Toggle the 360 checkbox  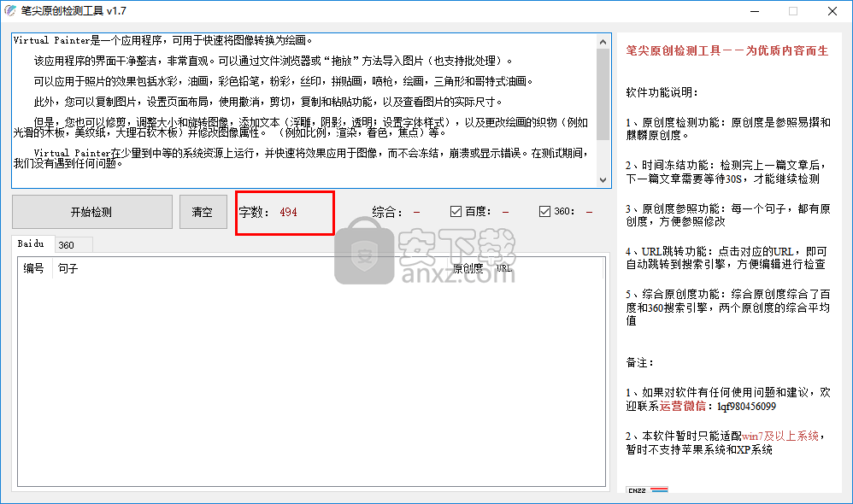(x=544, y=212)
